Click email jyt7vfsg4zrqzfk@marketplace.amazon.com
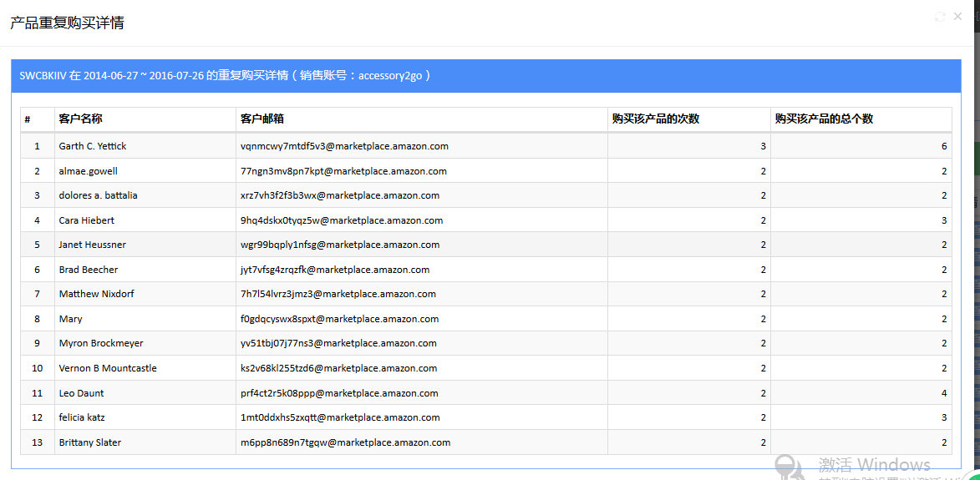980x480 pixels. coord(335,270)
